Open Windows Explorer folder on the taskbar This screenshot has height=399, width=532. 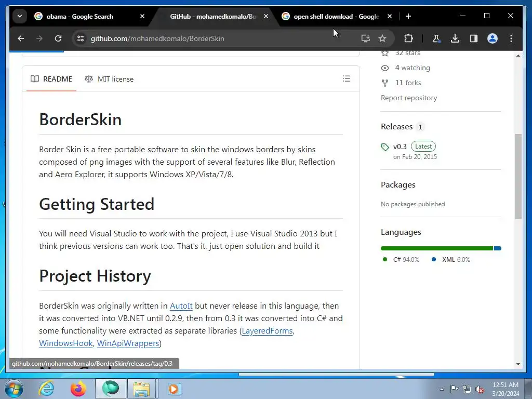(141, 389)
